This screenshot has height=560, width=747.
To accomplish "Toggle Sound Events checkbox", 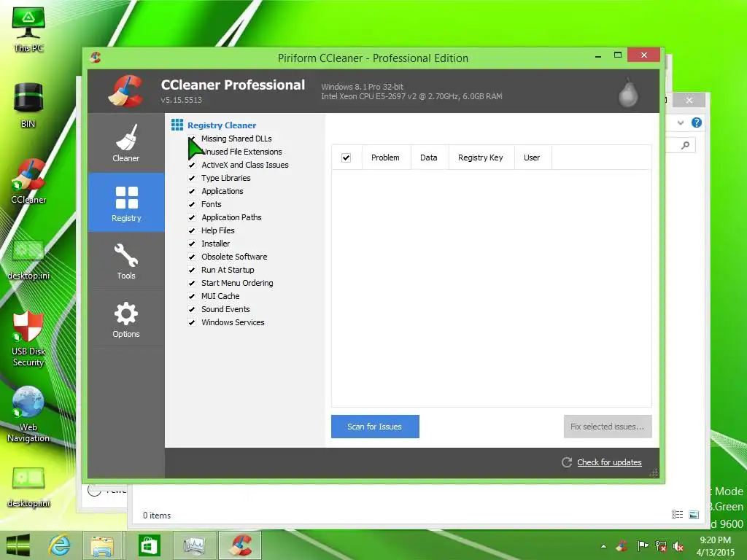I will 192,309.
